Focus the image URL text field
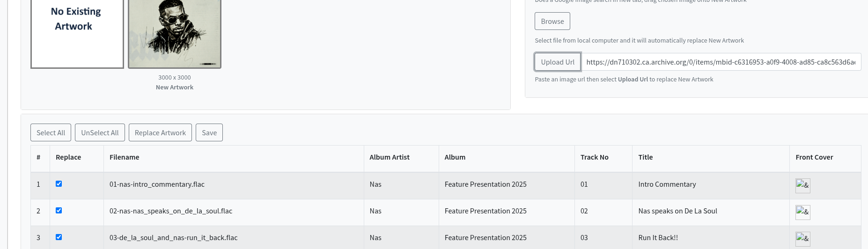This screenshot has height=249, width=868. click(x=720, y=62)
